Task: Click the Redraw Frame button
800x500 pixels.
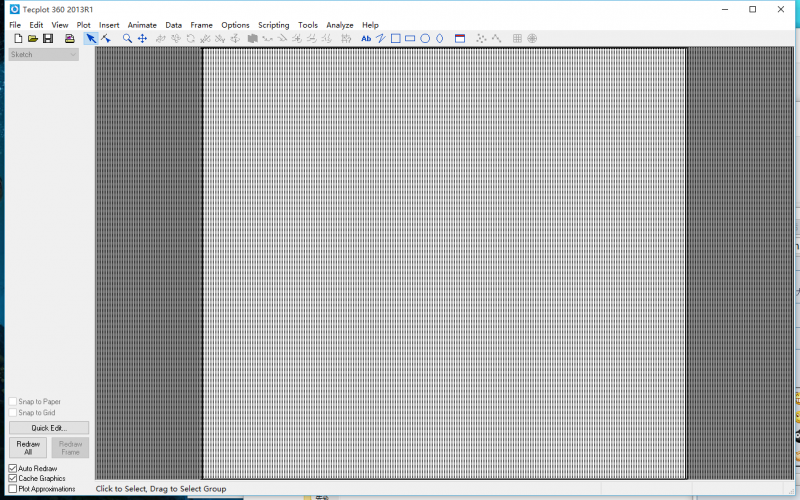Action: [x=70, y=447]
